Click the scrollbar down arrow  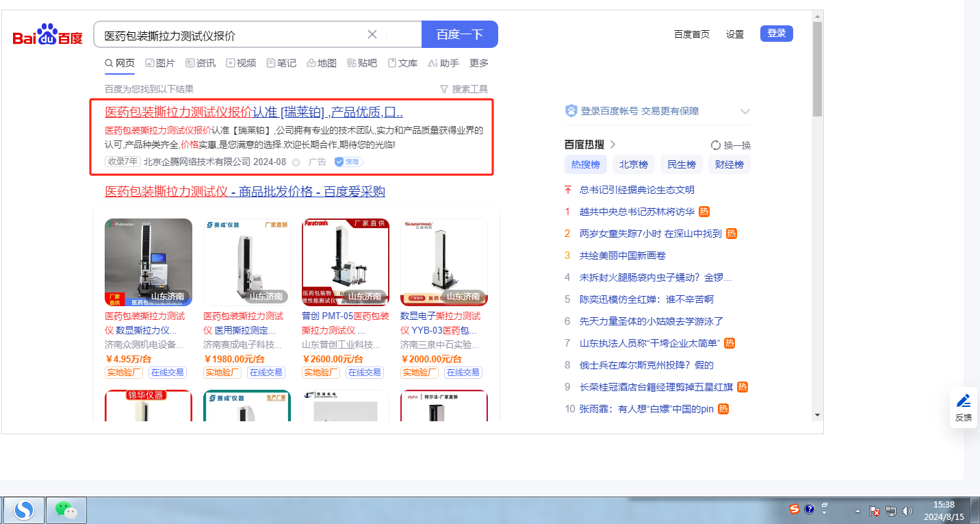click(x=817, y=415)
